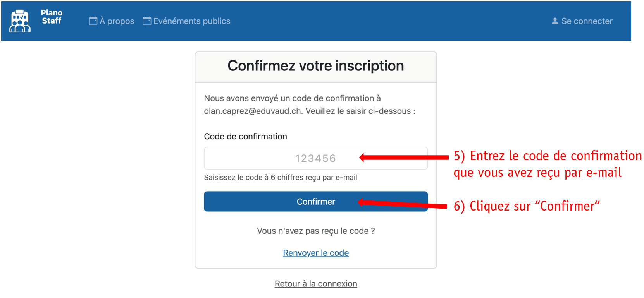Click the user icon beside Se connecter
The width and height of the screenshot is (644, 298).
555,21
